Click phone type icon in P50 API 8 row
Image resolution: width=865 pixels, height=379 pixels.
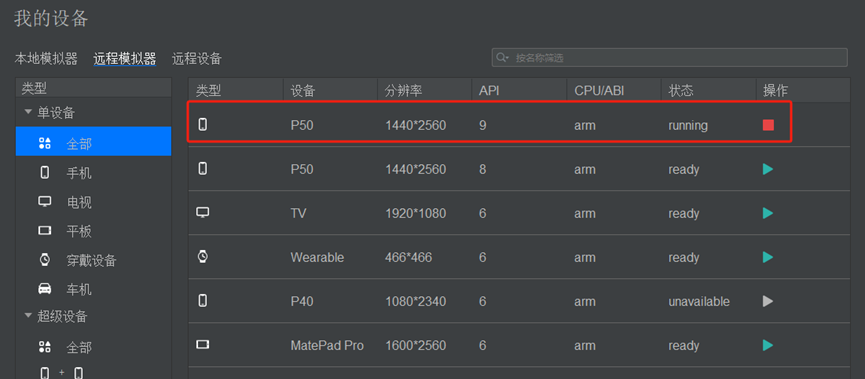pyautogui.click(x=202, y=168)
